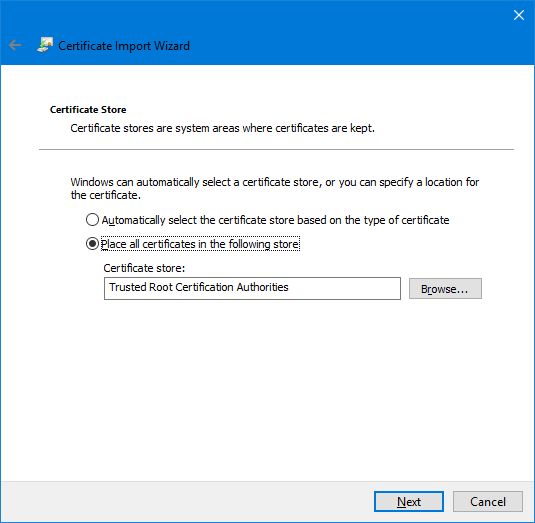Click the paragraph starting Windows can automatically select

[275, 188]
